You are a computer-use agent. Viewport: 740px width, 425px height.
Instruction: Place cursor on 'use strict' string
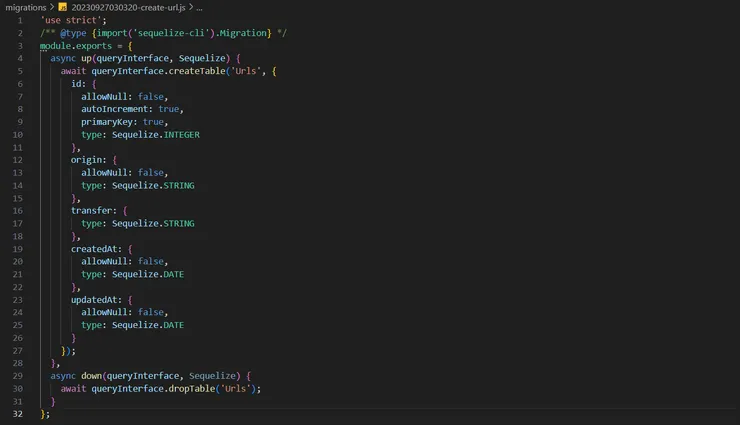[73, 20]
